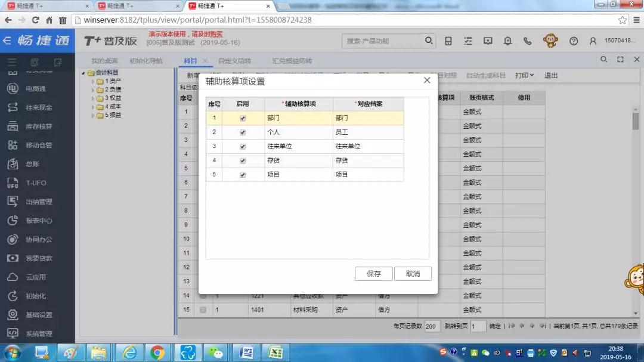Open help via question mark icon
Screen dimensions: 644x362
tap(574, 41)
